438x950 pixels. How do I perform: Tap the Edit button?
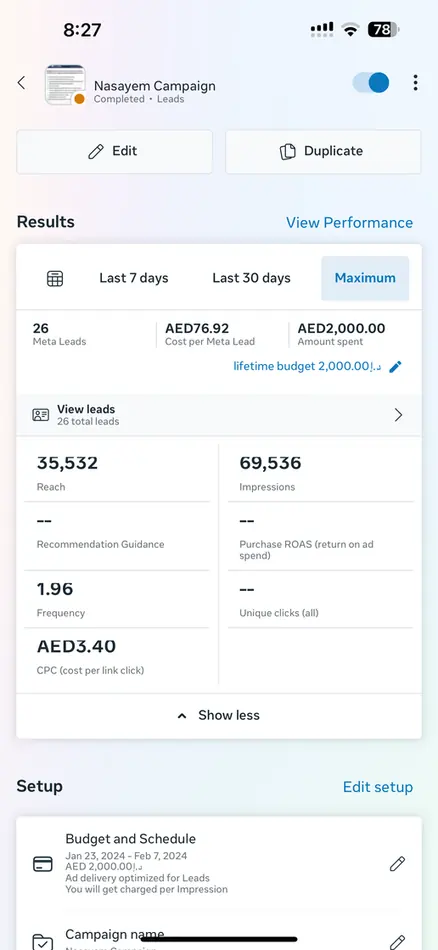click(114, 151)
